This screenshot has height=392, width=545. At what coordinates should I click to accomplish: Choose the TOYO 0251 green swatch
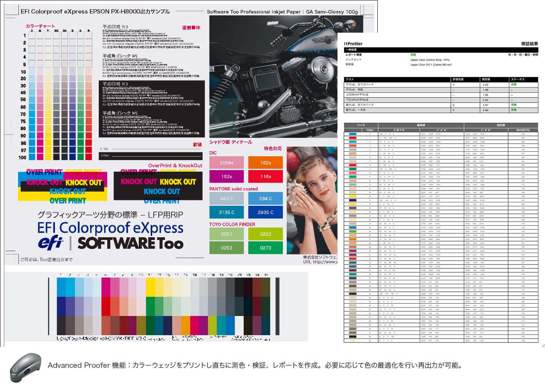pyautogui.click(x=226, y=234)
